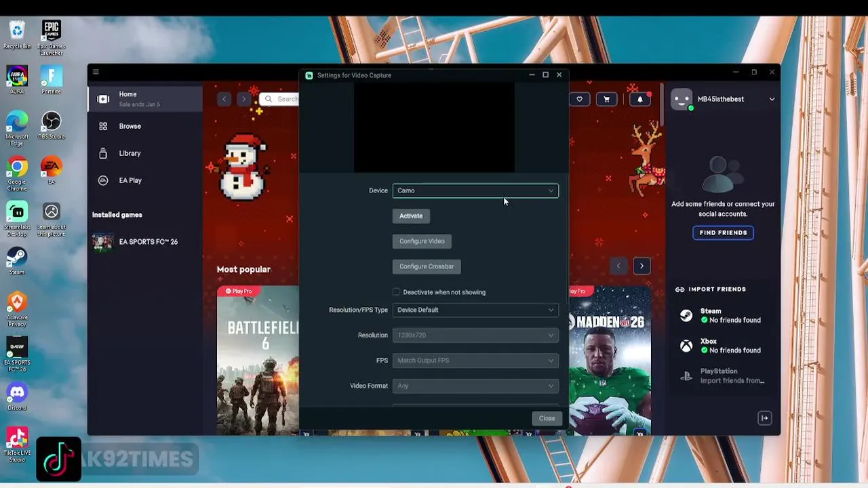Open the EA app wishlist heart icon

point(579,99)
